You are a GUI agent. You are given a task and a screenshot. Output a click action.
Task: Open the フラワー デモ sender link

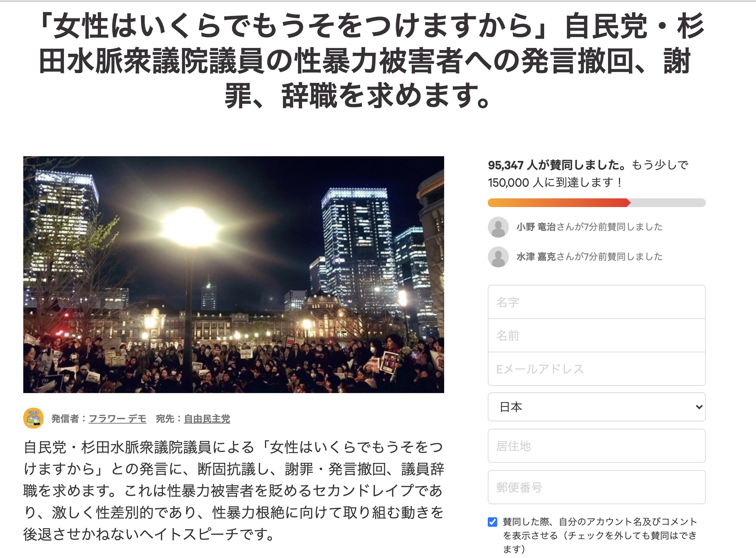pyautogui.click(x=117, y=418)
